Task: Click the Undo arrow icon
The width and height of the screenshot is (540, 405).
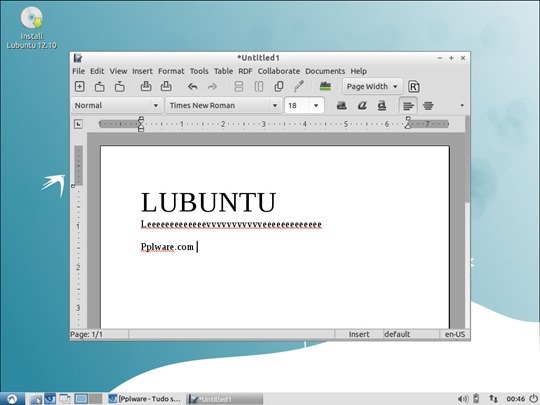Action: click(193, 86)
